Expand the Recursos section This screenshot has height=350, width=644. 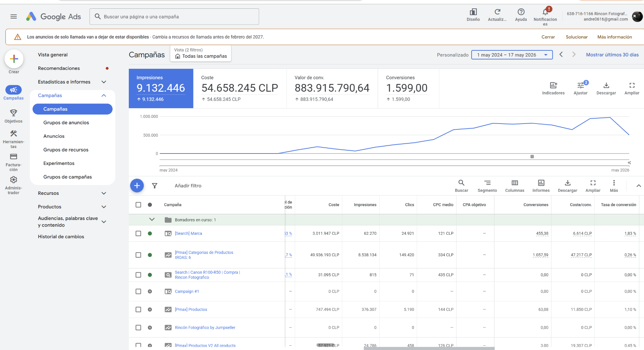[x=104, y=193]
